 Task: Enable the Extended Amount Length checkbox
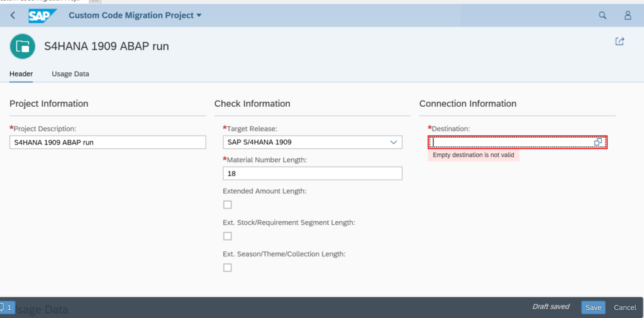point(228,205)
